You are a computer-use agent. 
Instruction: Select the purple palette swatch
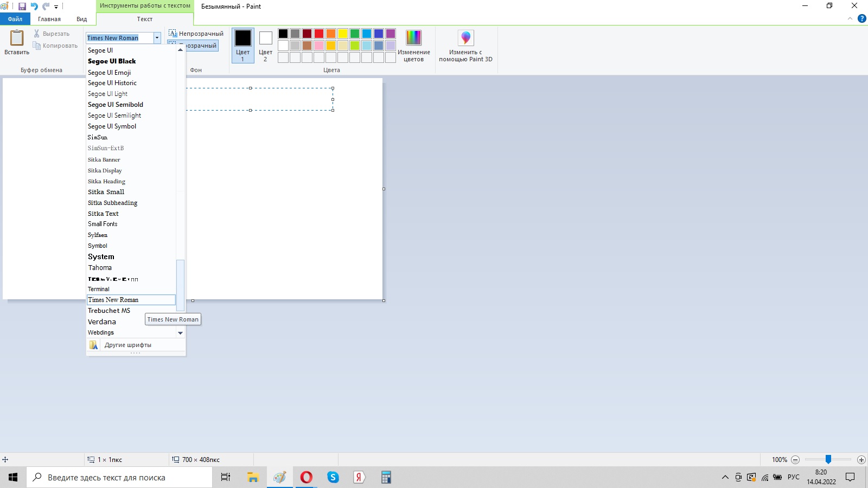pyautogui.click(x=391, y=34)
